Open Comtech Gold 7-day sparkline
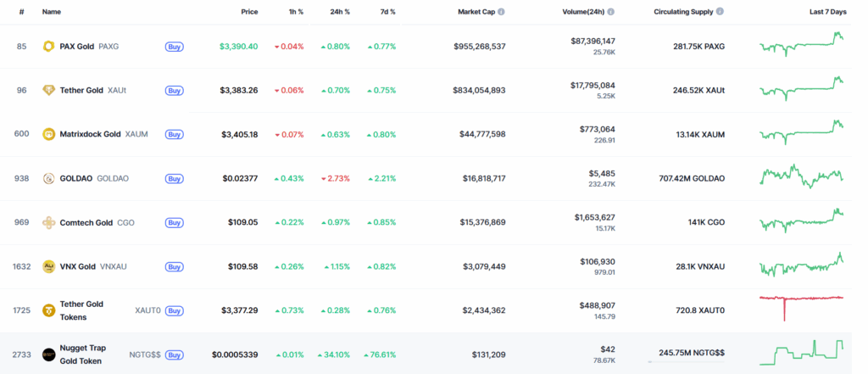Screen dimensions: 868x374 802,220
